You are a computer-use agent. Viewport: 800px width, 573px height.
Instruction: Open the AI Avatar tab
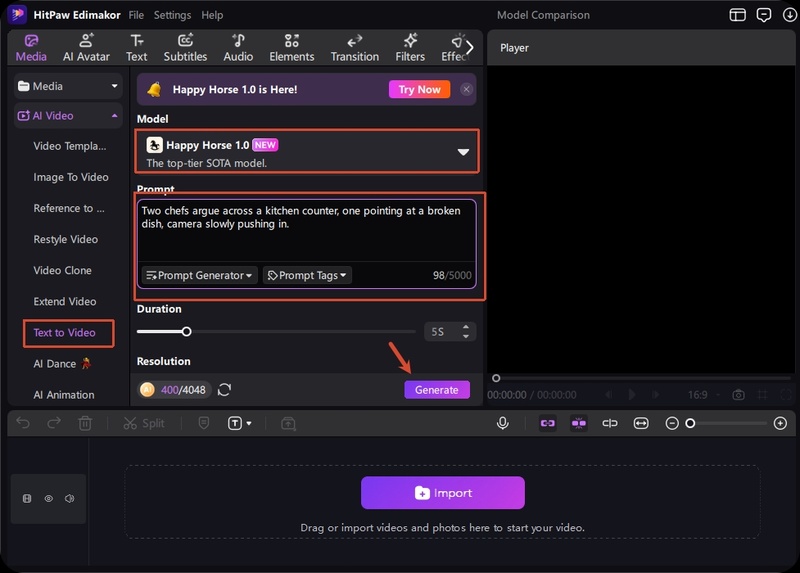point(86,48)
